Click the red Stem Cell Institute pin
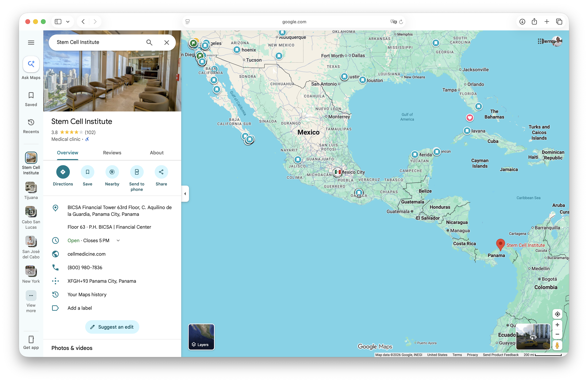Viewport: 588px width, 382px height. [x=500, y=245]
